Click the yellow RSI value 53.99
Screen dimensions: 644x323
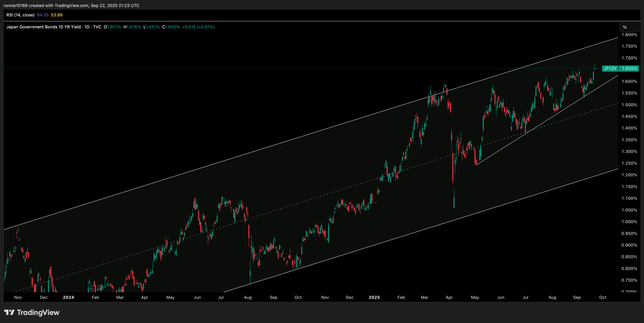click(x=57, y=15)
